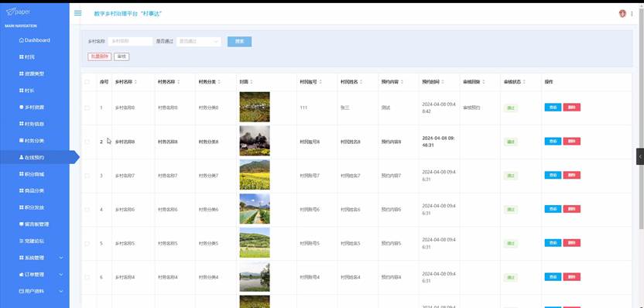Tick the select-all checkbox in table header
This screenshot has height=308, width=644.
pyautogui.click(x=87, y=82)
